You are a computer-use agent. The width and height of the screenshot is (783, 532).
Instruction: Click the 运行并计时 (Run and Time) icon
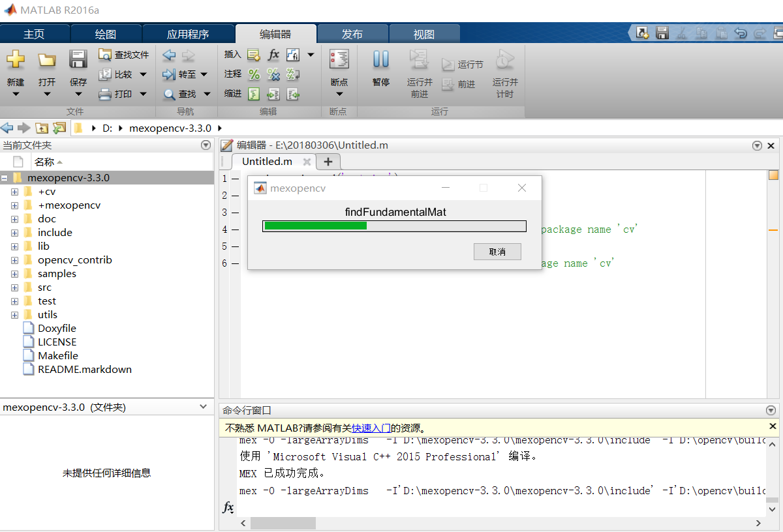coord(504,60)
